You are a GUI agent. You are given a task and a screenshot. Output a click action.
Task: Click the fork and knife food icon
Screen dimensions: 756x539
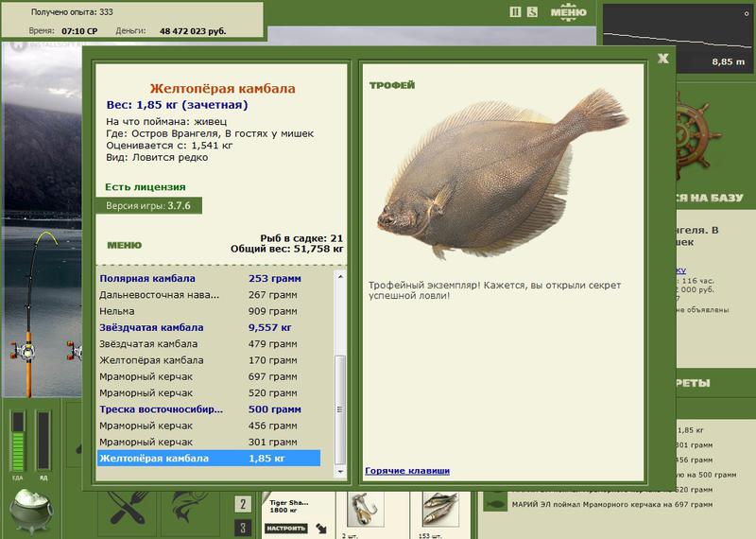(127, 508)
